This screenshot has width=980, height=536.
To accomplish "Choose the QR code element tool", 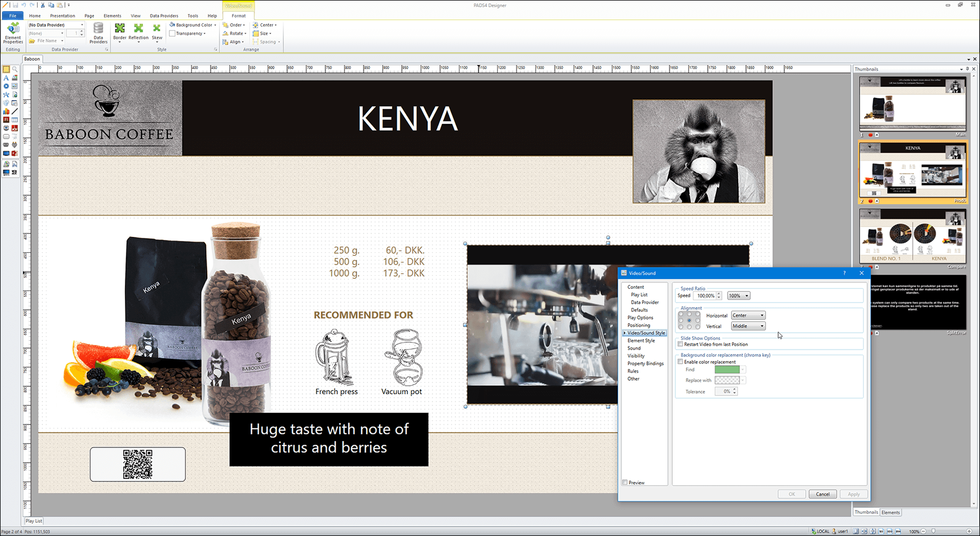I will click(15, 173).
